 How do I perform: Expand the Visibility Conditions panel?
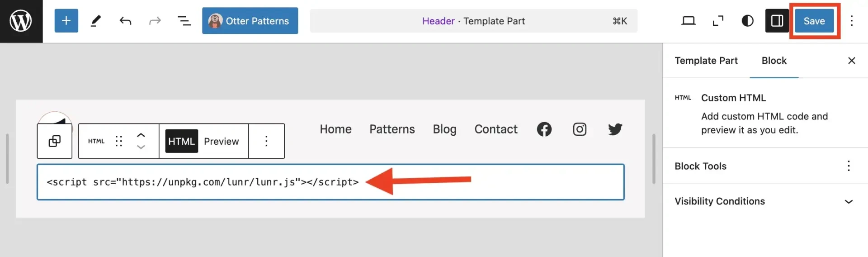pos(849,201)
